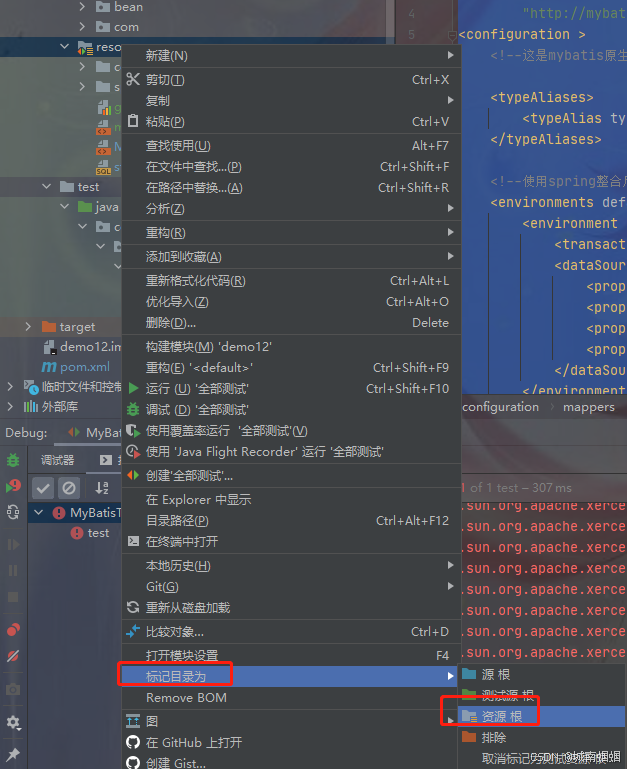Choose 粘贴(P) in the context menu
This screenshot has width=627, height=769.
pos(291,121)
